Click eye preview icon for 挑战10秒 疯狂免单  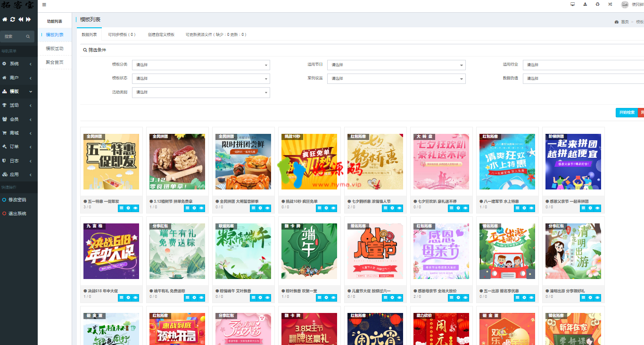[333, 207]
